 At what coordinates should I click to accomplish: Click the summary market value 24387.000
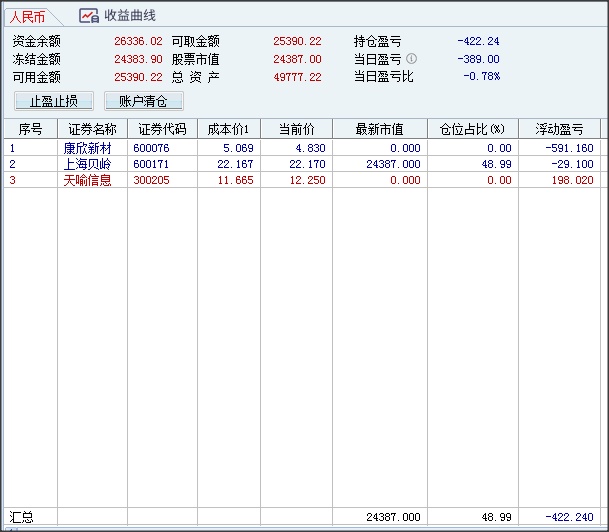pos(393,517)
